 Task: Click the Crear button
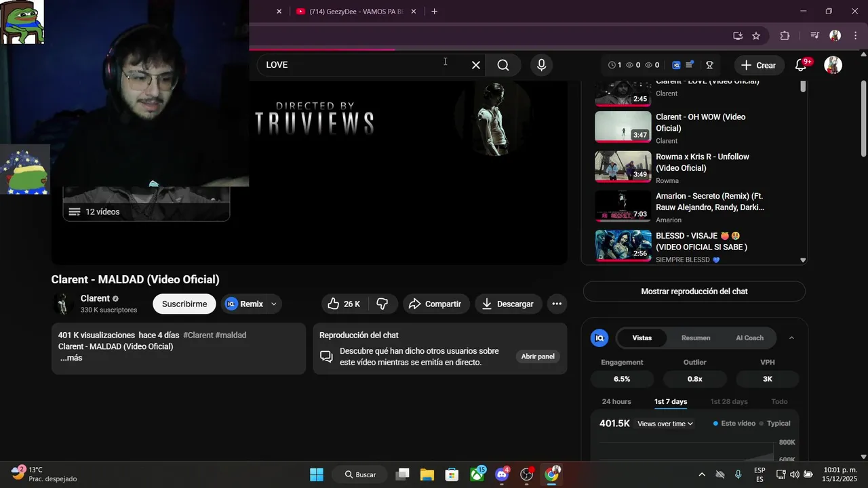point(759,65)
